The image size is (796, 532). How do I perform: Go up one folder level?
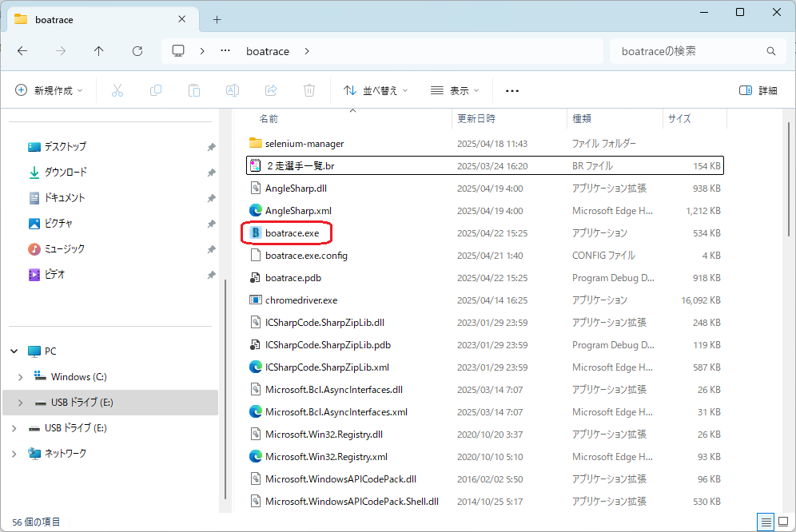[99, 51]
